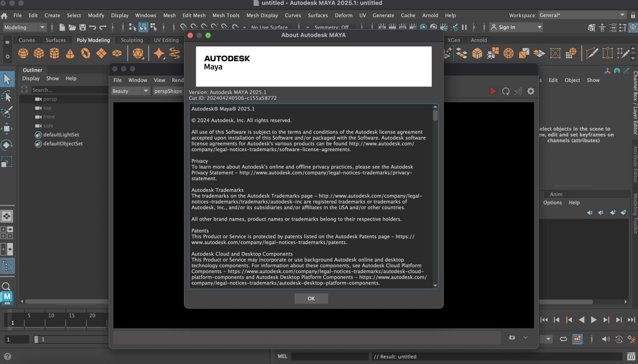Click the range slider start handle
Screen dimensions: 638x364
(36, 339)
